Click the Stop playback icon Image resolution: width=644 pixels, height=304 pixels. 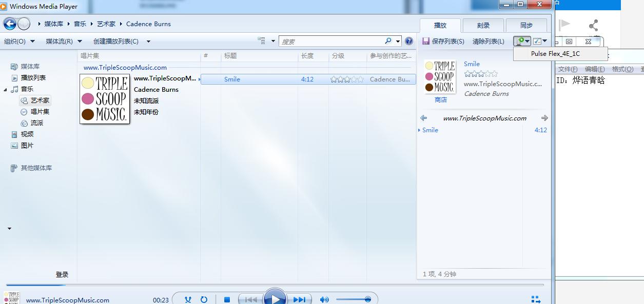tap(226, 298)
